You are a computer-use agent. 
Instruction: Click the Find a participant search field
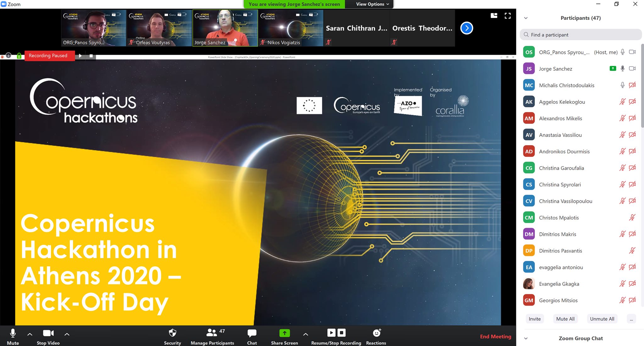[x=580, y=35]
